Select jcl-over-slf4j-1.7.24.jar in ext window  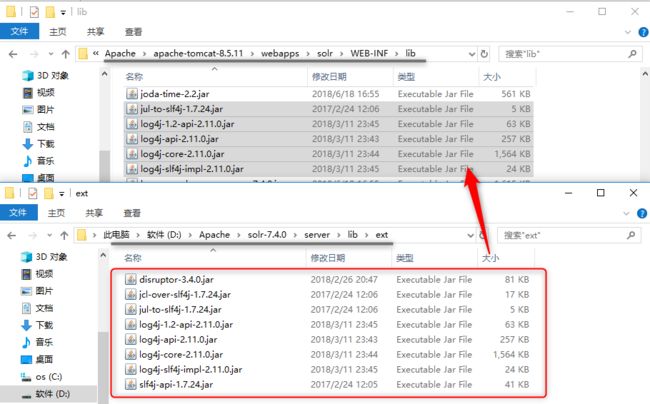coord(327,295)
